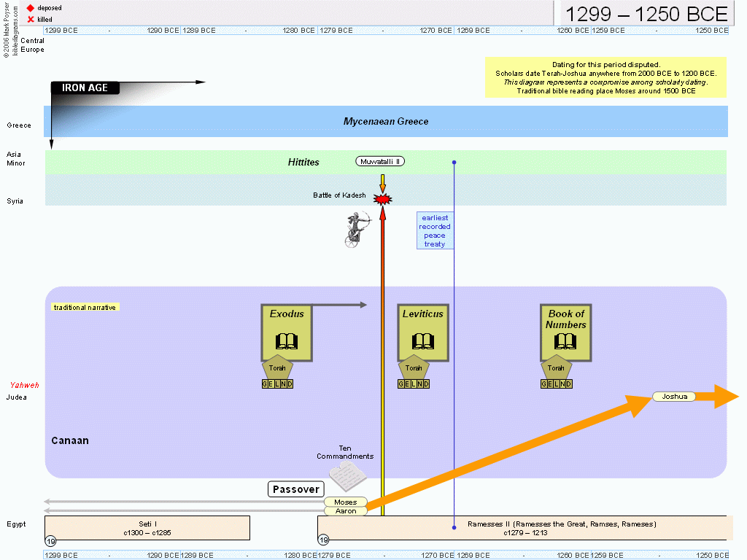Click the red deposed diamond in legend

click(31, 8)
